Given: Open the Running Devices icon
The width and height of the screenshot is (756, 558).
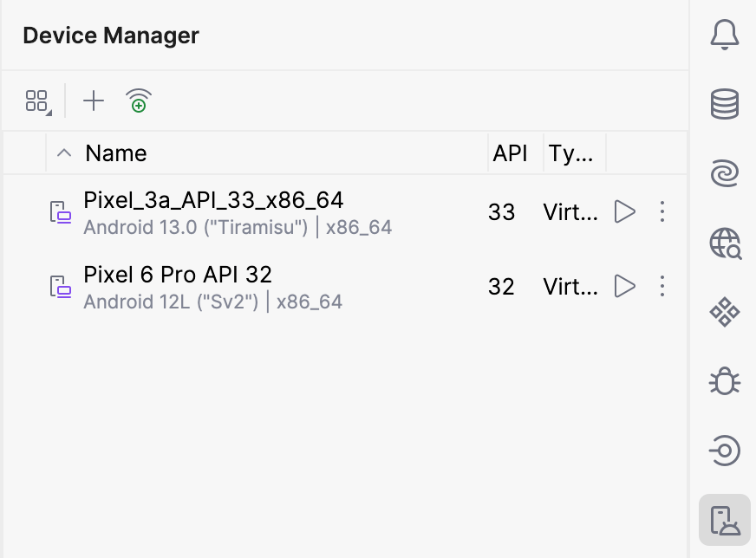Looking at the screenshot, I should pyautogui.click(x=724, y=451).
